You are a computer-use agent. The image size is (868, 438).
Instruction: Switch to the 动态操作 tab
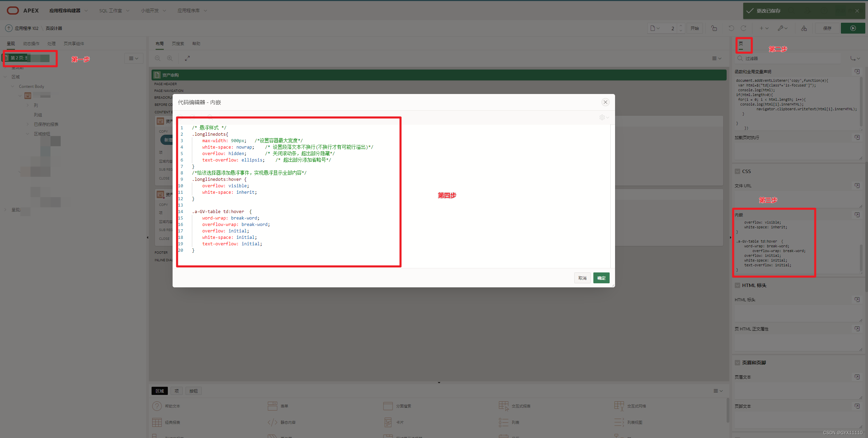coord(31,43)
